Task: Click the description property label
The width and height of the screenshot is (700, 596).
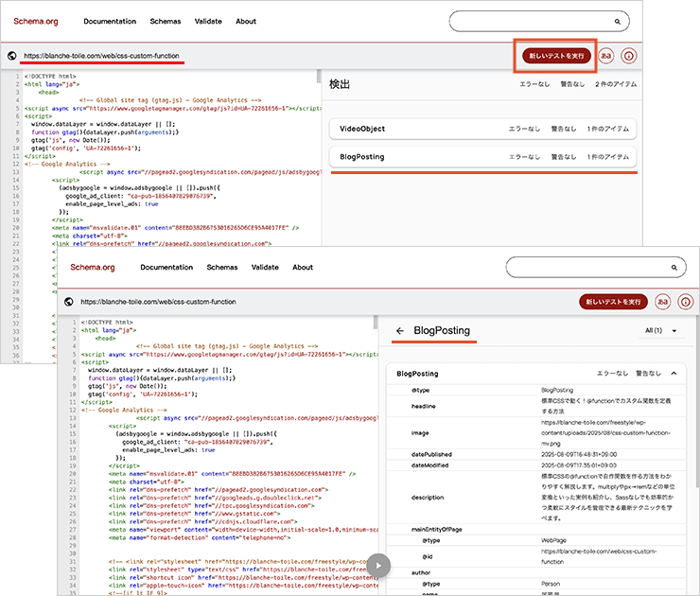Action: (428, 498)
